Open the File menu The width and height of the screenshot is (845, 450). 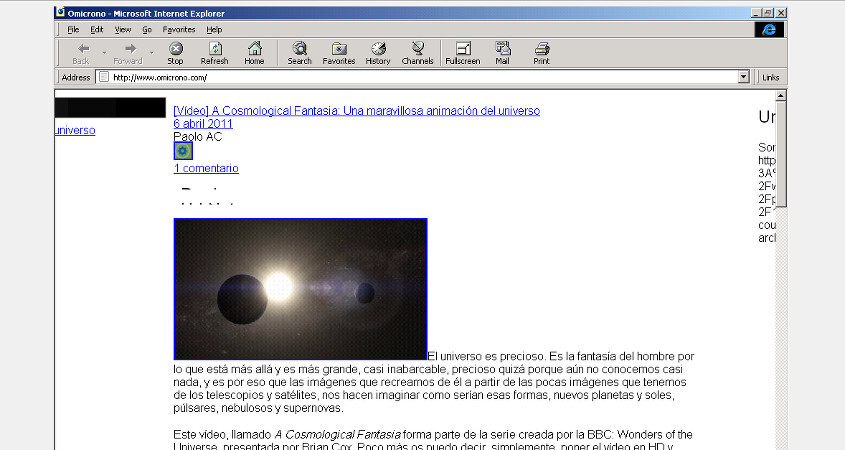coord(73,30)
